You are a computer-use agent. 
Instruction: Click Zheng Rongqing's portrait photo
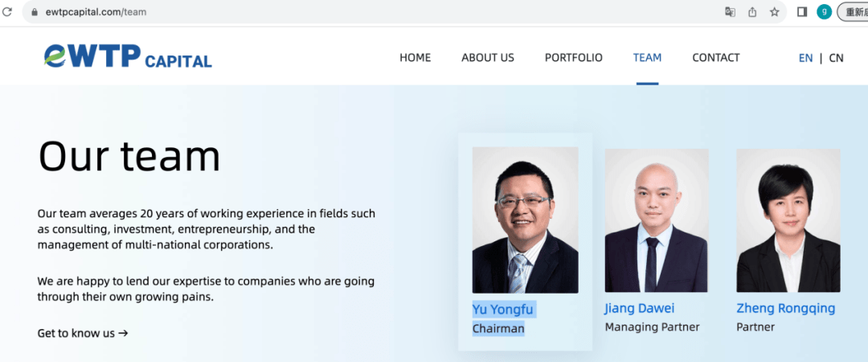tap(788, 220)
